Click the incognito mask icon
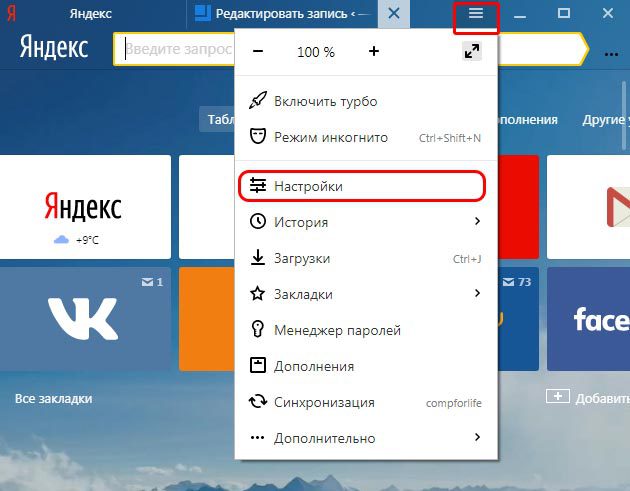 pyautogui.click(x=258, y=137)
